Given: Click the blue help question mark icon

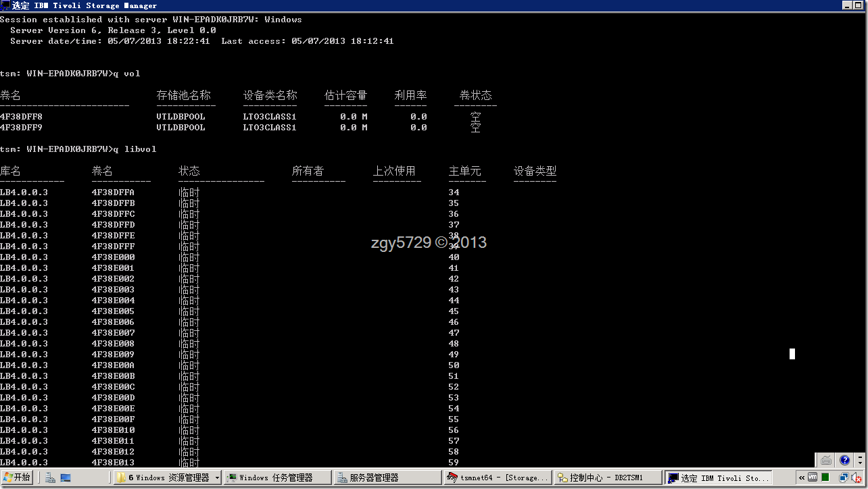Looking at the screenshot, I should (845, 460).
